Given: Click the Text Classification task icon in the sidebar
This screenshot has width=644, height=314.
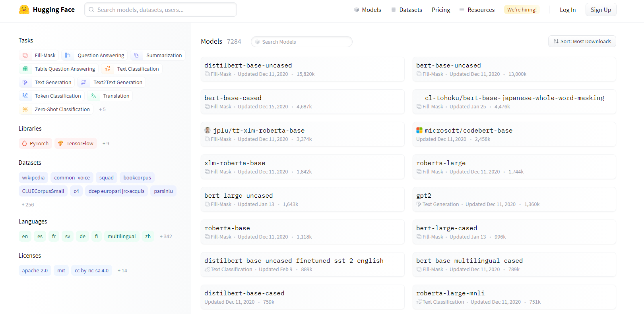Looking at the screenshot, I should pyautogui.click(x=107, y=69).
